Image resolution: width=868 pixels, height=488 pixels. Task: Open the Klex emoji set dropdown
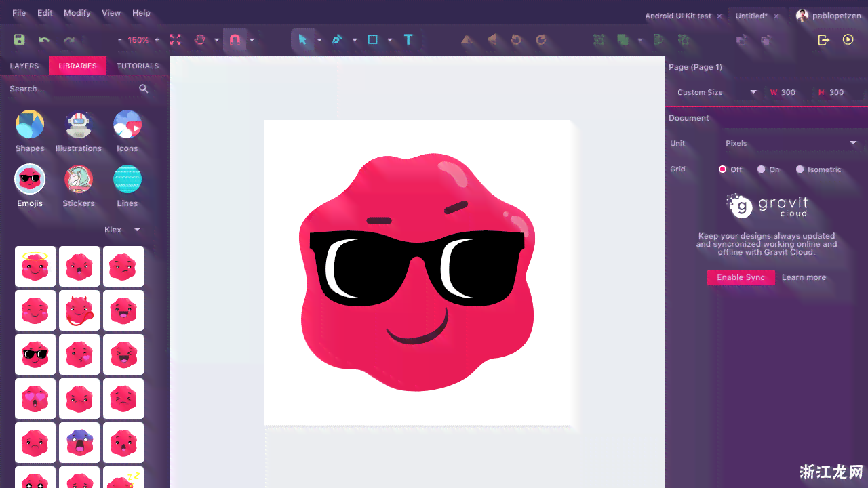pos(123,230)
